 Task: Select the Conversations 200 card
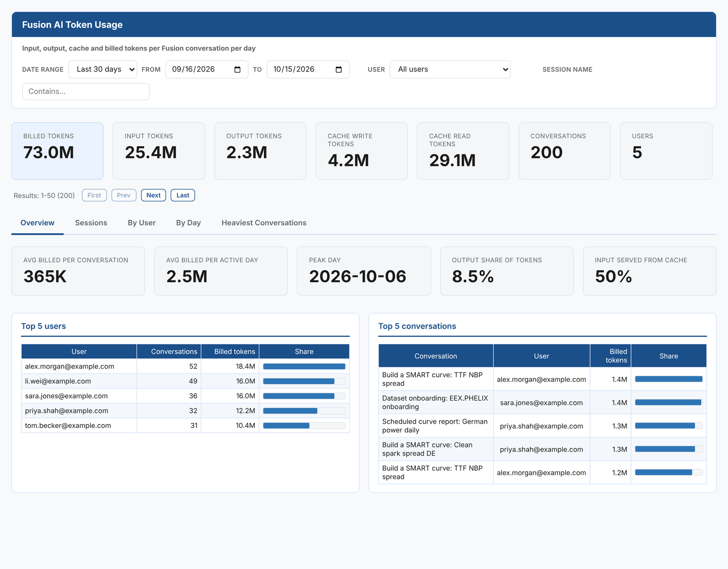click(x=565, y=151)
